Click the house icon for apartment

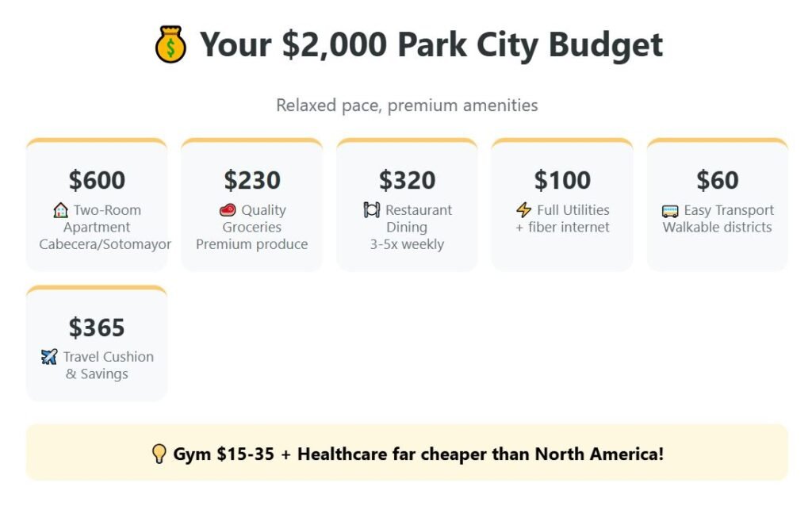[61, 210]
